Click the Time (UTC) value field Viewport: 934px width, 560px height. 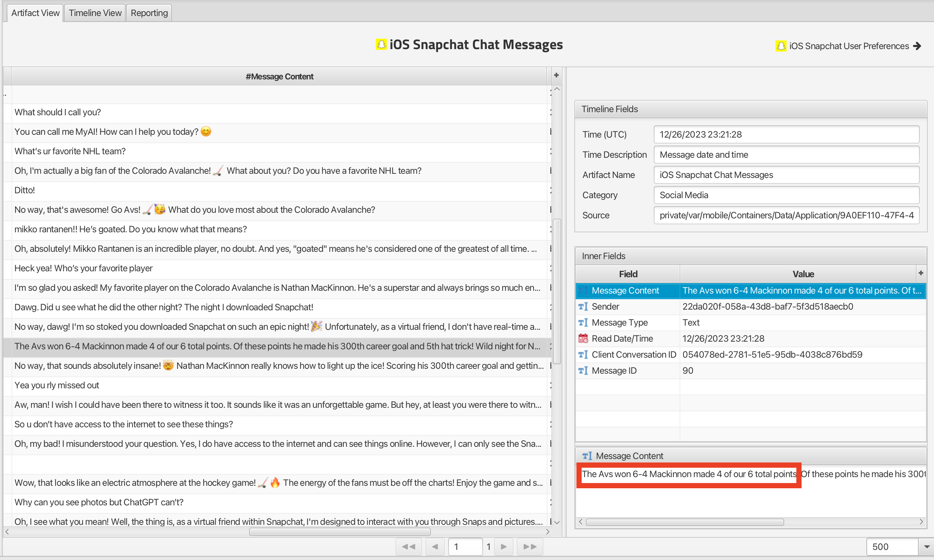tap(786, 134)
